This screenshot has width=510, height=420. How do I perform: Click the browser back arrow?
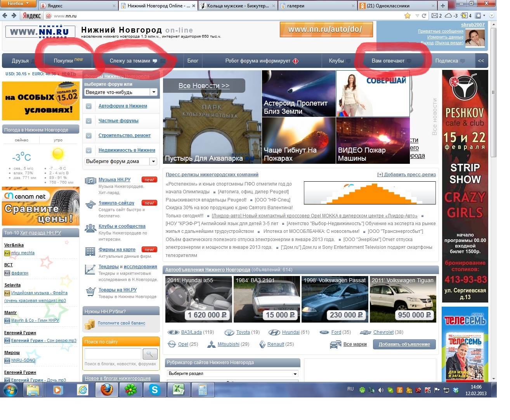tap(5, 16)
